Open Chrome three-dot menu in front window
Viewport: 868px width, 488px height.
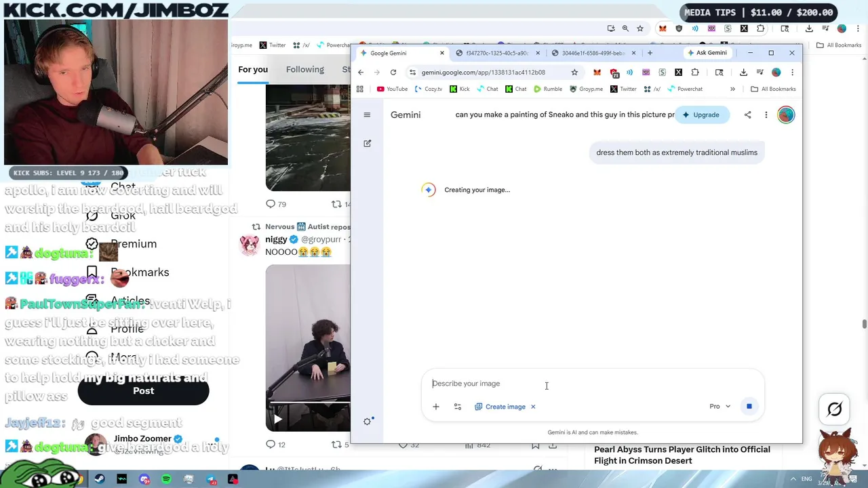(x=792, y=72)
